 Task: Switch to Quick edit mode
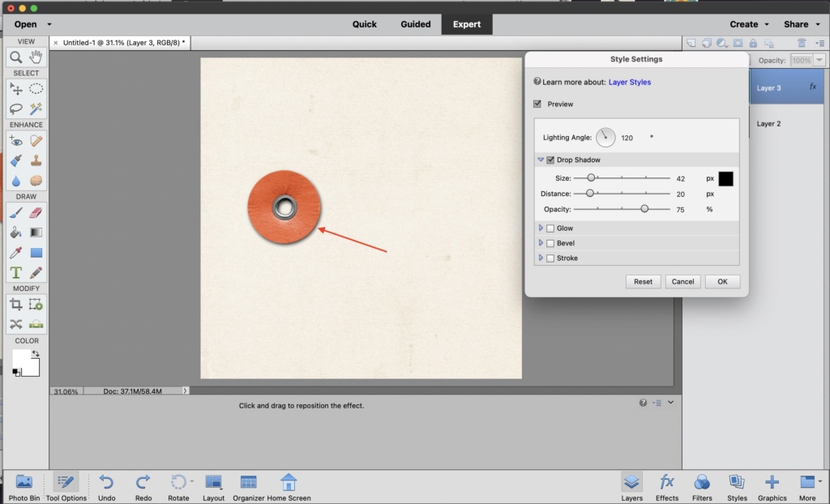click(365, 24)
